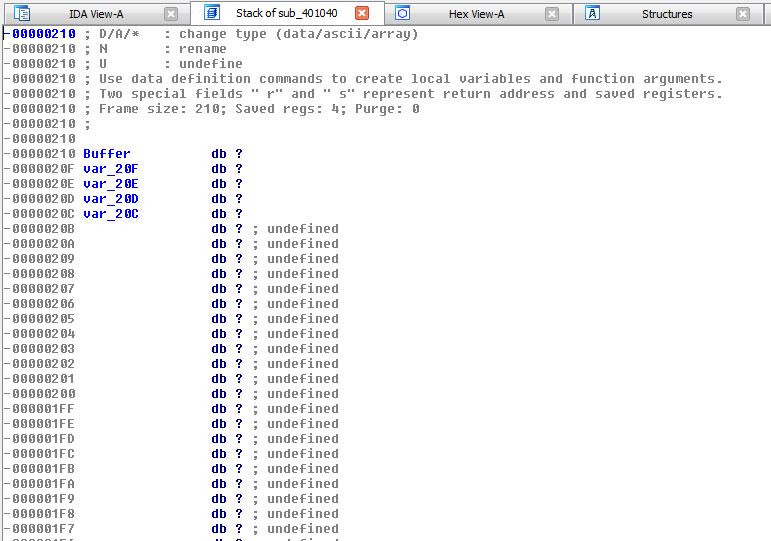Close the Stack of sub_401040 tab
Viewport: 771px width, 541px height.
[362, 14]
